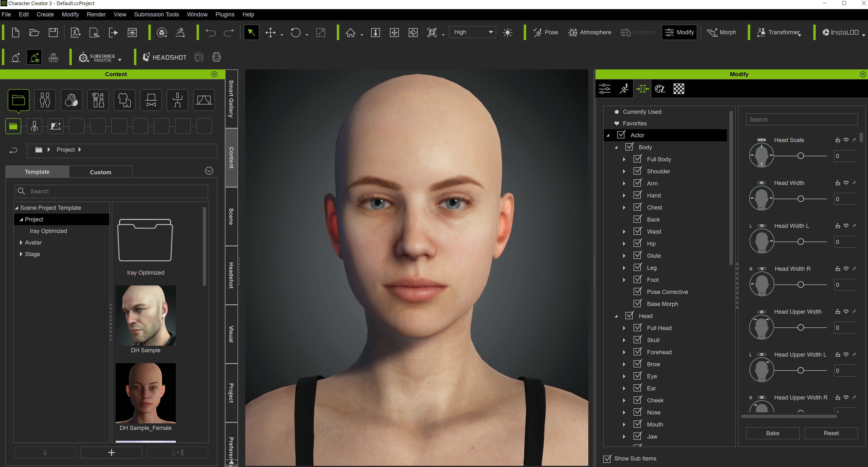Click the Atmosphere button
Image resolution: width=868 pixels, height=467 pixels.
(x=589, y=32)
